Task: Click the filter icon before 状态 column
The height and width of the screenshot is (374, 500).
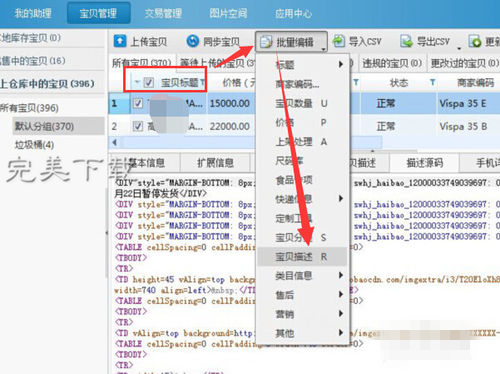Action: (x=356, y=82)
